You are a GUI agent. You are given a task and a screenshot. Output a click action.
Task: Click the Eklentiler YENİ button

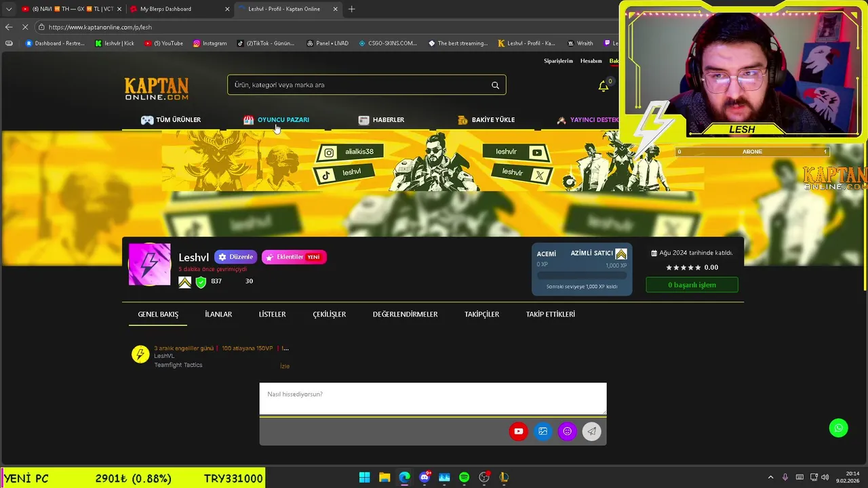[294, 257]
